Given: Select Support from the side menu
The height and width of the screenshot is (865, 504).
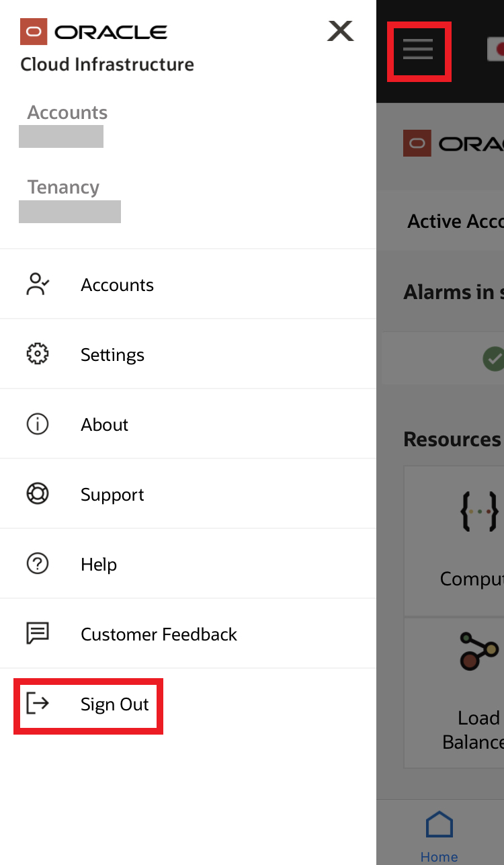Looking at the screenshot, I should pos(112,495).
